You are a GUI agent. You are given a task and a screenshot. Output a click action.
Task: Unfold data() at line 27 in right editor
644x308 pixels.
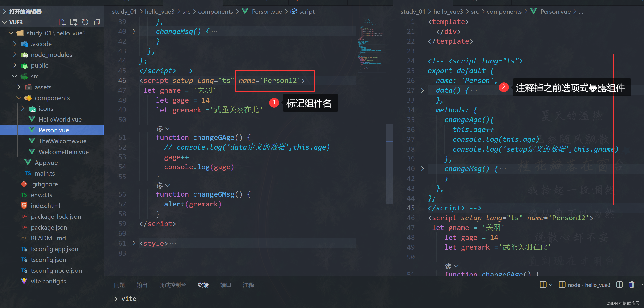pos(422,90)
